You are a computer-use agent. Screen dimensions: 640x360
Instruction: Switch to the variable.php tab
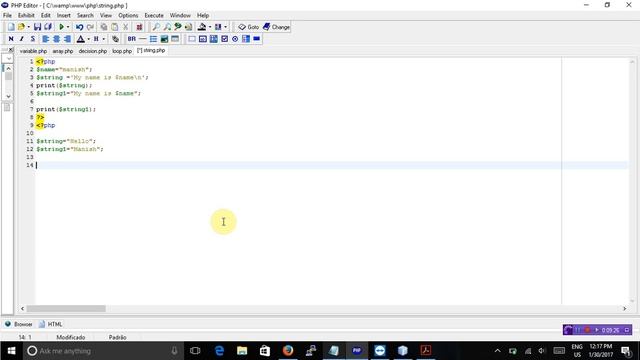click(33, 51)
